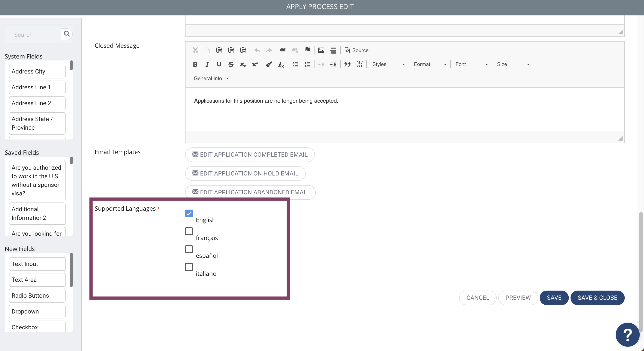
Task: Click the magnifier search icon in the sidebar
Action: coord(67,34)
